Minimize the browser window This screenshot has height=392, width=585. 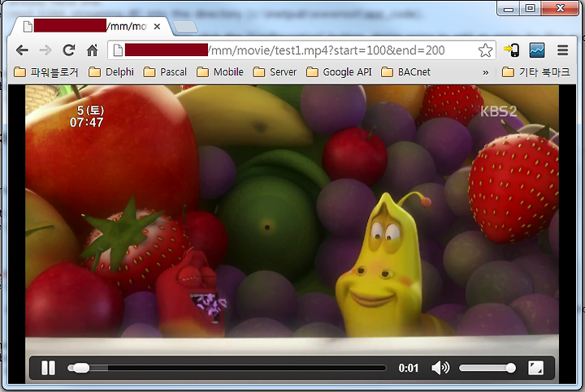[x=508, y=9]
